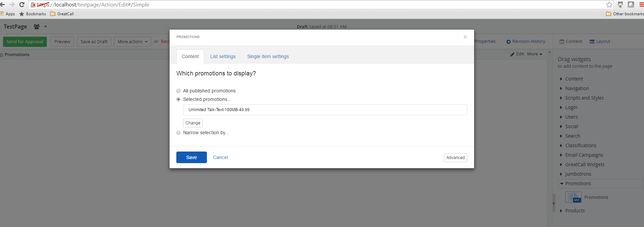This screenshot has width=644, height=227.
Task: Click the GitHub extension icon in browser toolbar
Action: [x=620, y=4]
